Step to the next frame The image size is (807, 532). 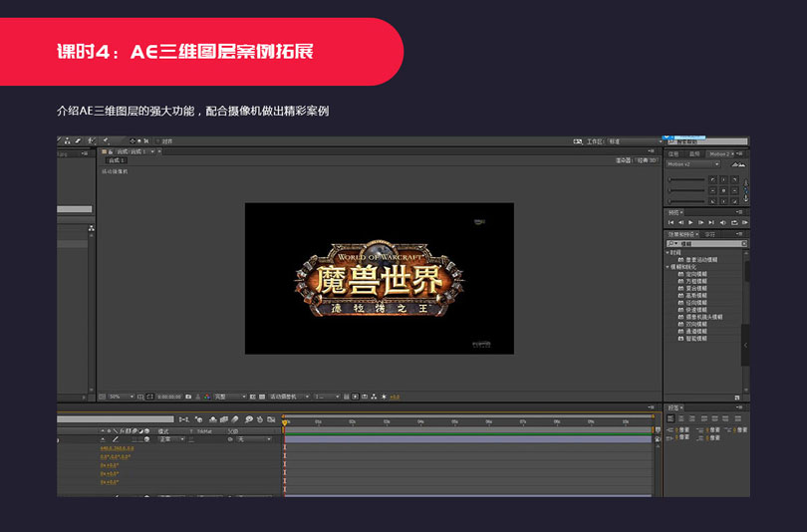[701, 223]
